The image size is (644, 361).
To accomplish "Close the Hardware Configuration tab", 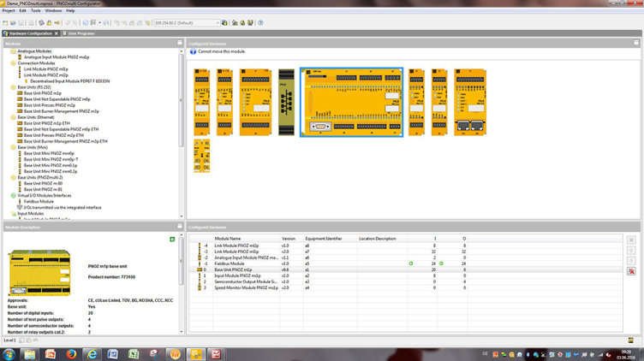I will click(57, 33).
